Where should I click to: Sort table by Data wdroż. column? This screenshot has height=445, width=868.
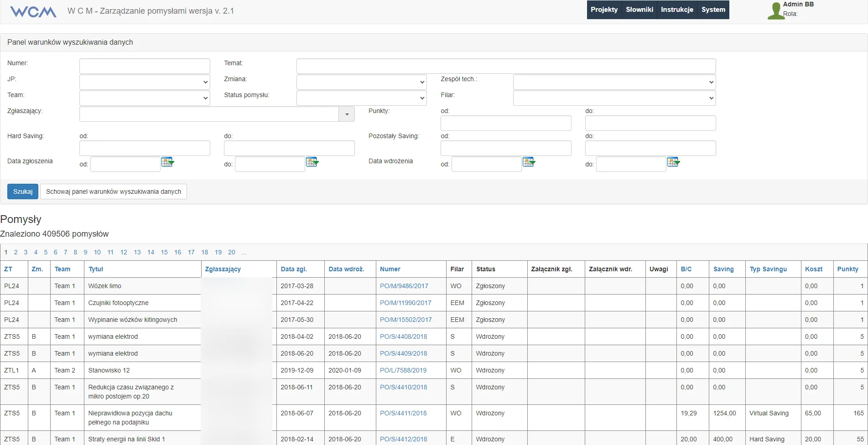[346, 269]
